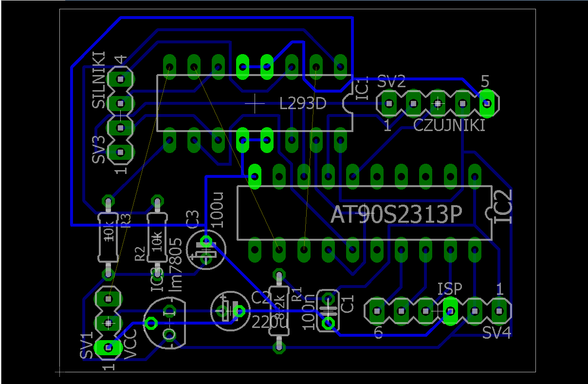Click the IC2 designator text

(x=503, y=206)
